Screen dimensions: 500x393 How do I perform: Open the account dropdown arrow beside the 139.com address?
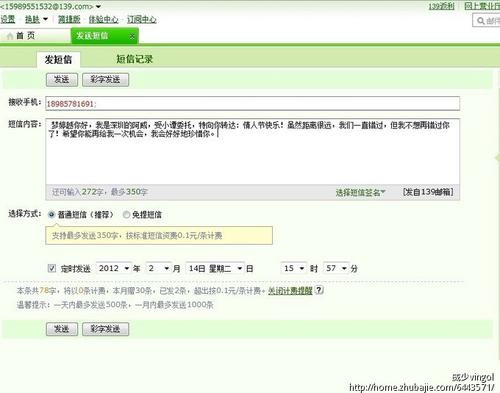[x=98, y=6]
